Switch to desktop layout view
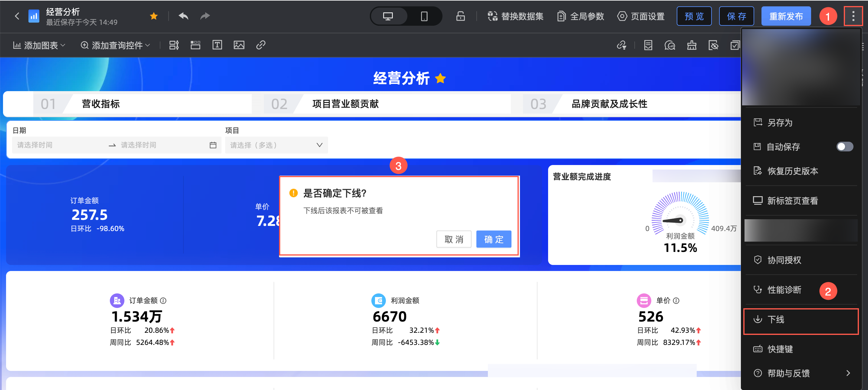This screenshot has height=390, width=868. pyautogui.click(x=388, y=16)
